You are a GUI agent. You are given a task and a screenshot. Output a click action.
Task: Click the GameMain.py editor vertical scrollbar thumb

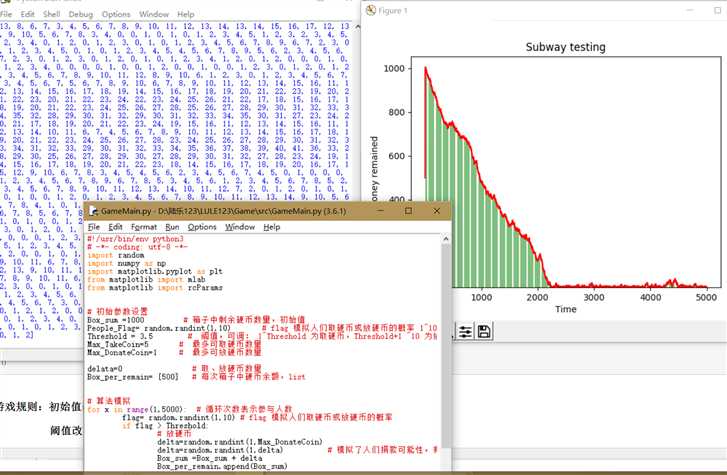point(446,346)
